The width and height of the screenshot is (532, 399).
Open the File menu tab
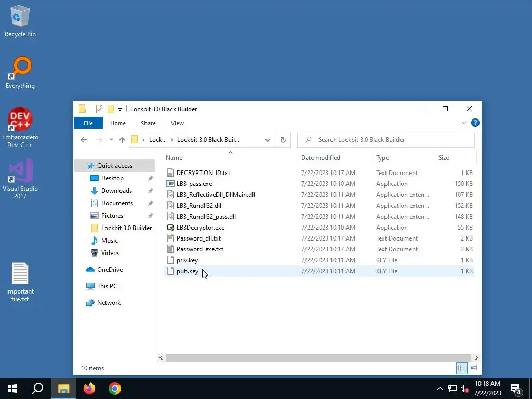[x=88, y=123]
